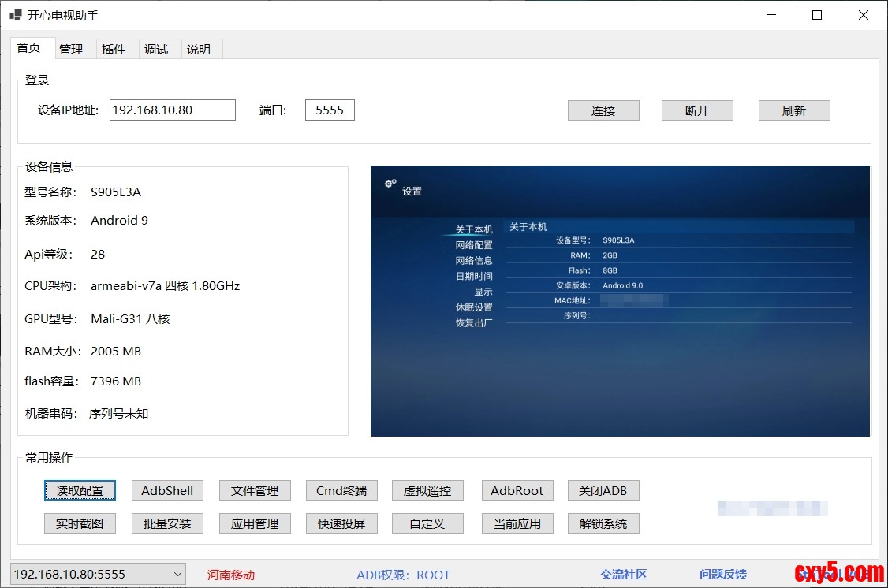Click the 刷新 refresh button
This screenshot has height=588, width=888.
point(794,110)
